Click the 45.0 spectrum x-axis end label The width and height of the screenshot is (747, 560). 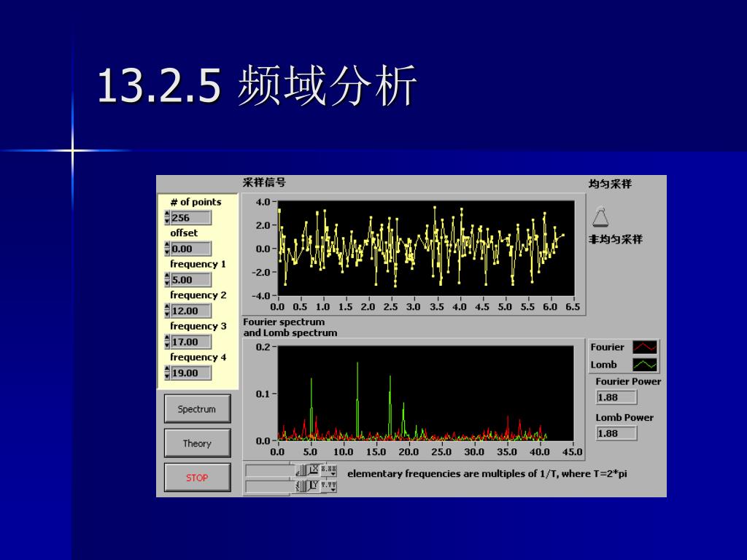[x=572, y=452]
